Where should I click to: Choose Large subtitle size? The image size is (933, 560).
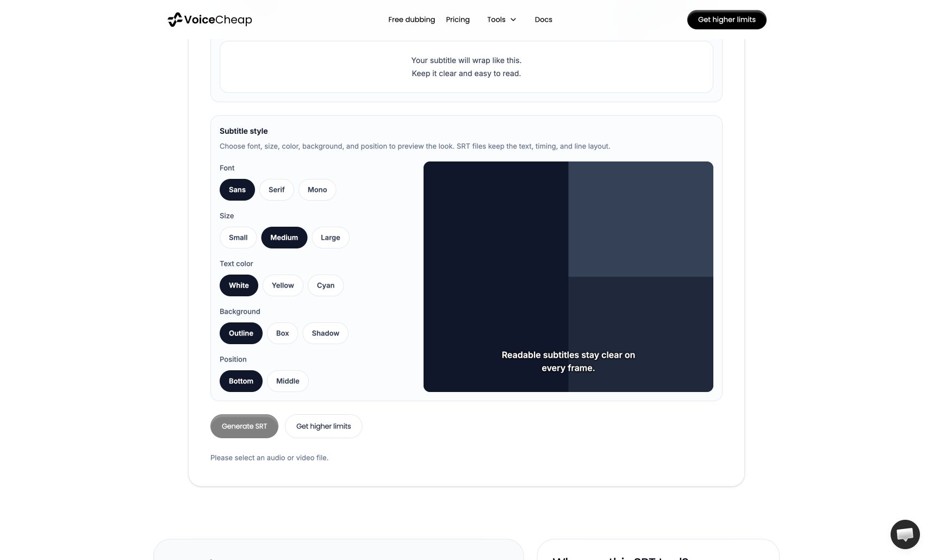click(x=330, y=238)
